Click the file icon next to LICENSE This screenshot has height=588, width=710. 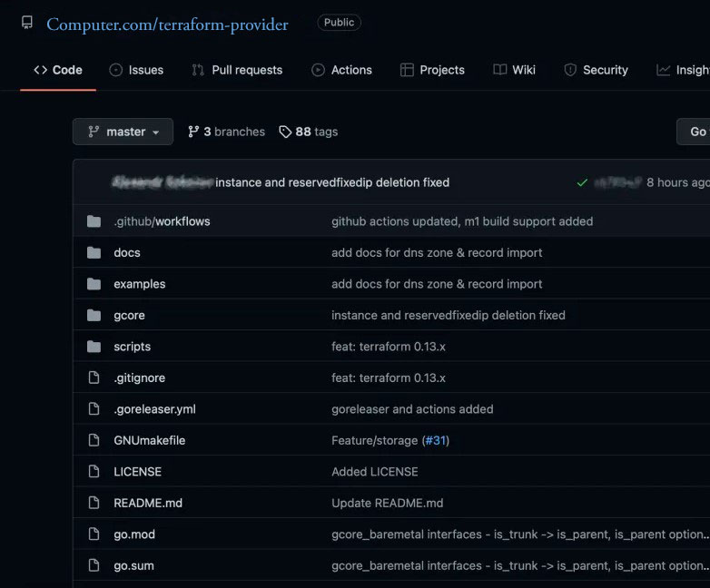pyautogui.click(x=94, y=472)
